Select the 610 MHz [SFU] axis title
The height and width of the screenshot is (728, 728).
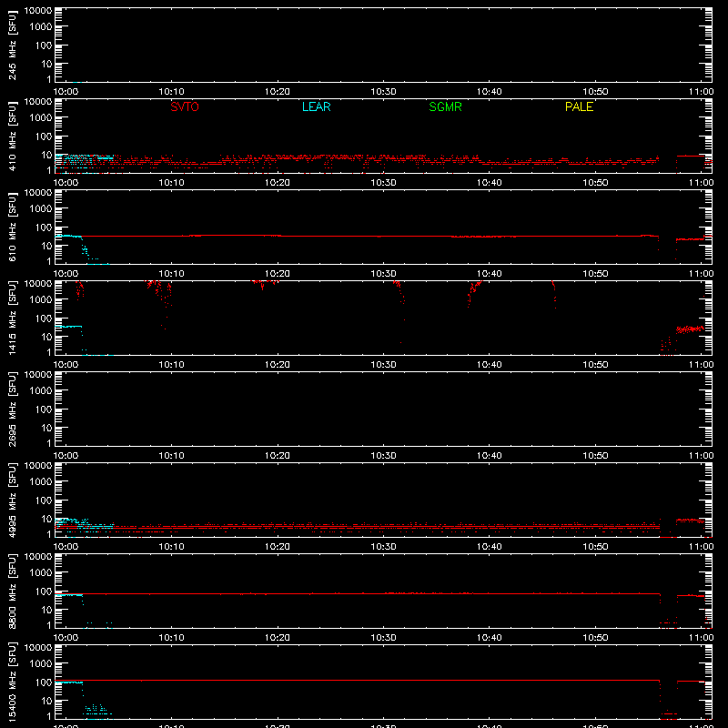tap(12, 227)
